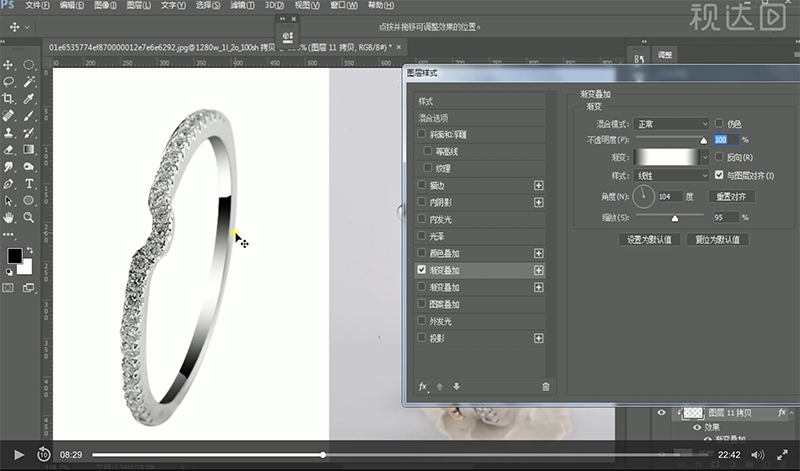Enable the 描边 checkbox

coord(421,185)
